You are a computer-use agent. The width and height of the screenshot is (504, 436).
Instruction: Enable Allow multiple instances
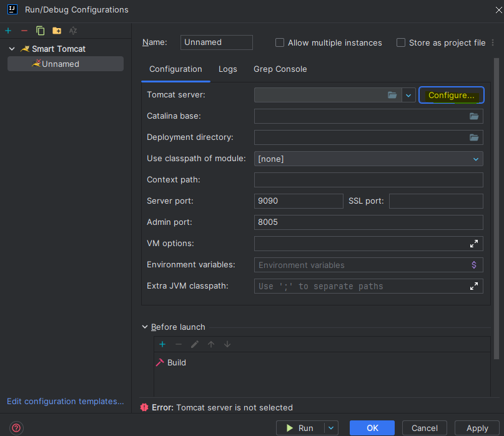(280, 42)
